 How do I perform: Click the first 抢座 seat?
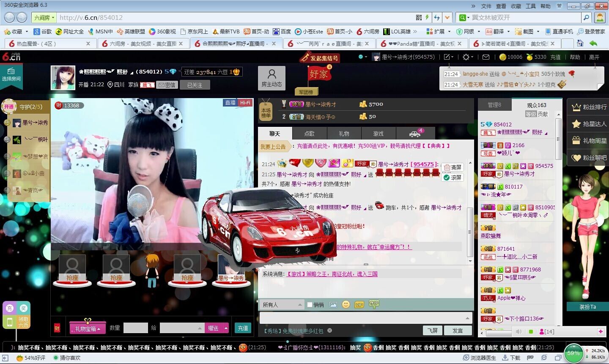[72, 278]
